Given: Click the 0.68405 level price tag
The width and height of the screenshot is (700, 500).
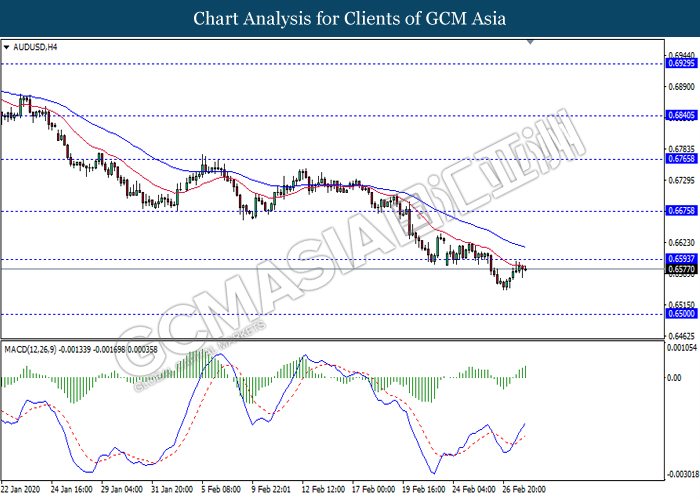Looking at the screenshot, I should click(680, 115).
